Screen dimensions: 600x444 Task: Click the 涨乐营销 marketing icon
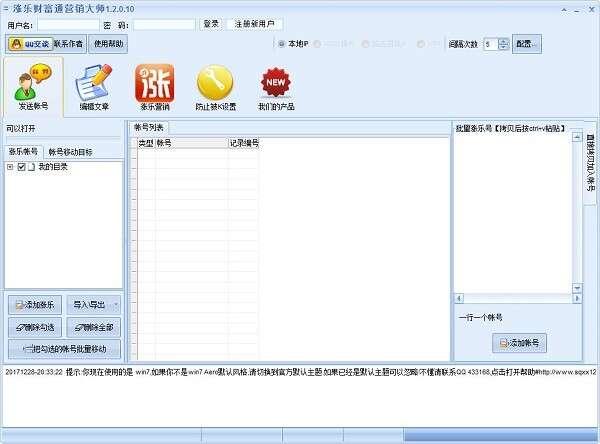[153, 87]
